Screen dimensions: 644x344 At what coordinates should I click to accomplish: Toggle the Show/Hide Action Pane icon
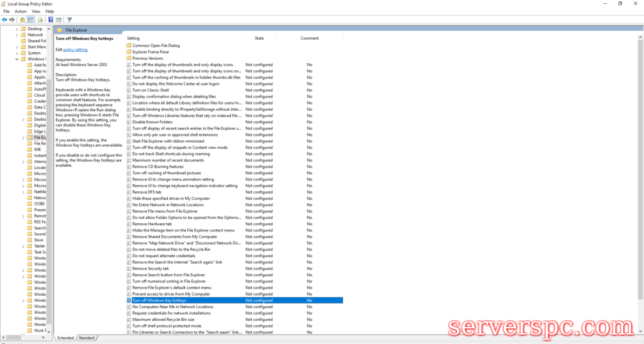(58, 19)
